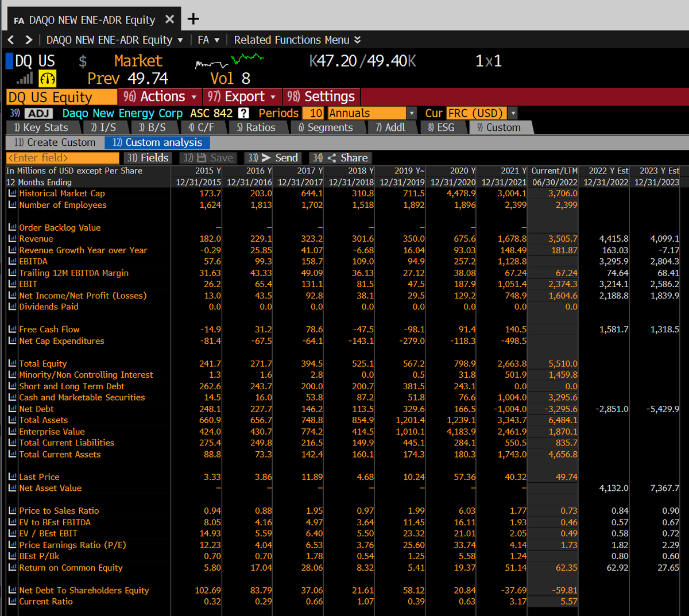Click the Share button
The height and width of the screenshot is (616, 689).
(340, 158)
